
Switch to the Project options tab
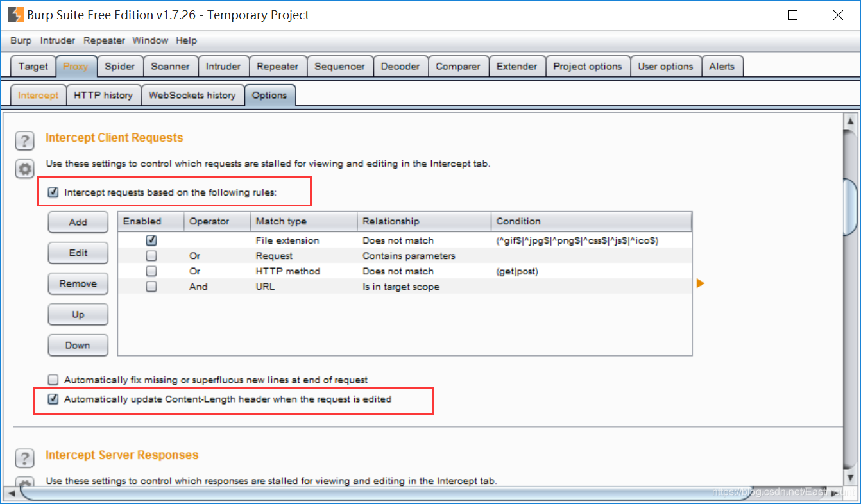tap(588, 66)
